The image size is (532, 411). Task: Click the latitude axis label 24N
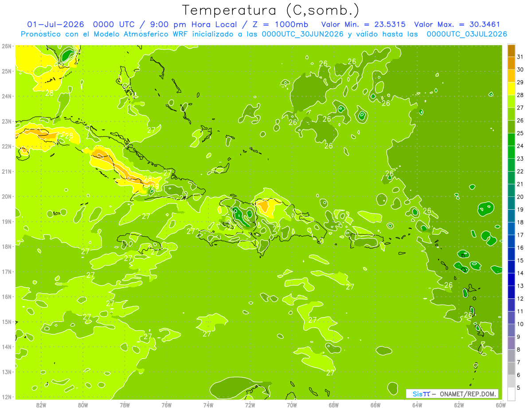(x=7, y=96)
